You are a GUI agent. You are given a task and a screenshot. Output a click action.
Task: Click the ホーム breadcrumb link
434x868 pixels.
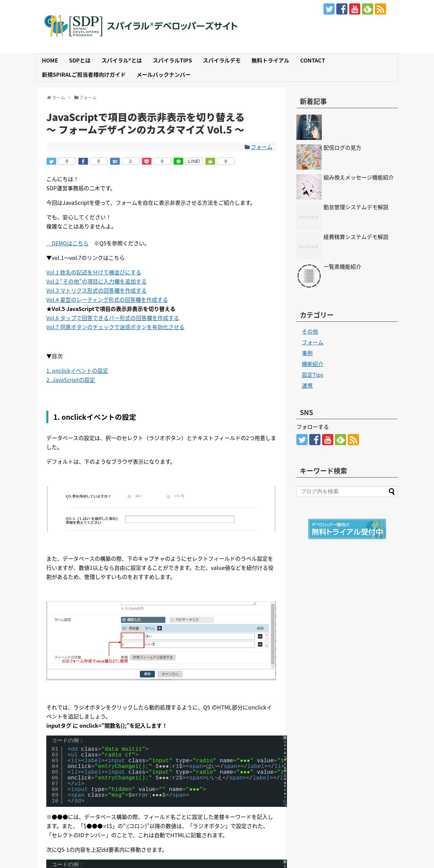58,97
